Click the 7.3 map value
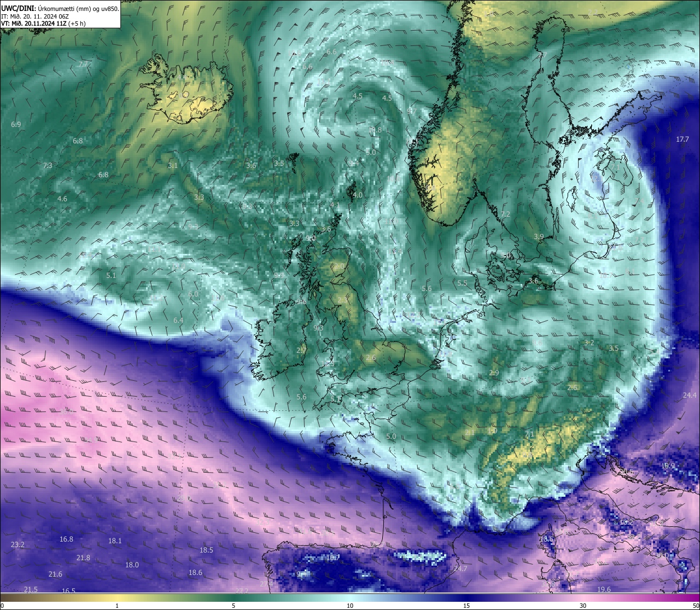This screenshot has width=700, height=610. pos(48,165)
